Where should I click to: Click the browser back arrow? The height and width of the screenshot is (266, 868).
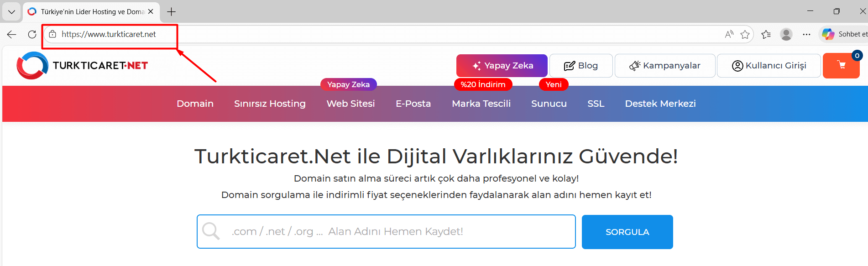click(x=12, y=34)
